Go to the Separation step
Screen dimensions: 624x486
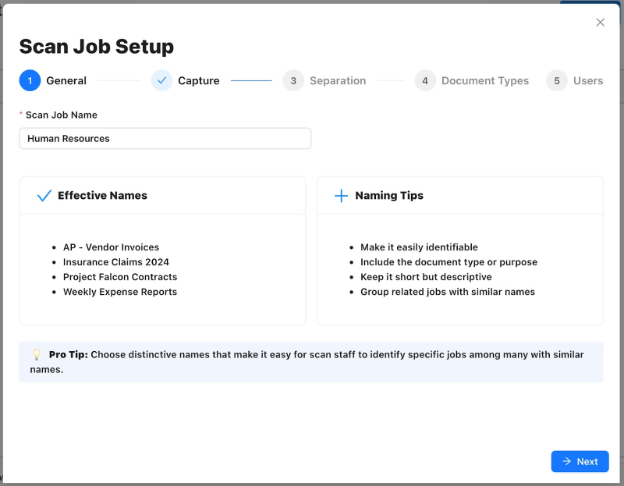[x=337, y=81]
